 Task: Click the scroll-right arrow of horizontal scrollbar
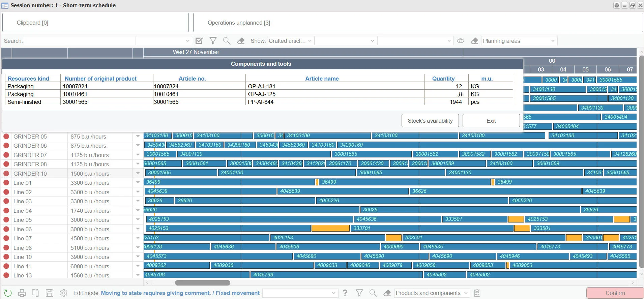click(633, 282)
